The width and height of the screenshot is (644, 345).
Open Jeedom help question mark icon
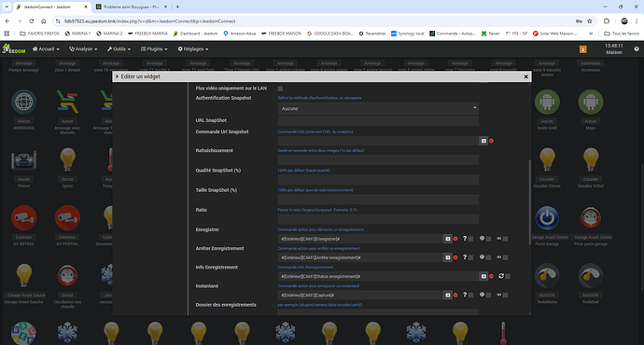pos(637,48)
